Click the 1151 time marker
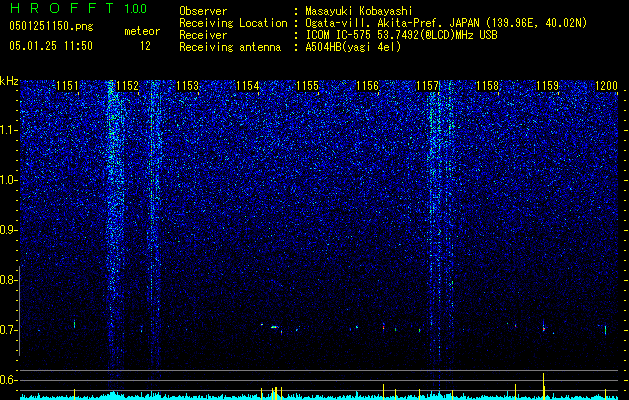 tap(67, 86)
